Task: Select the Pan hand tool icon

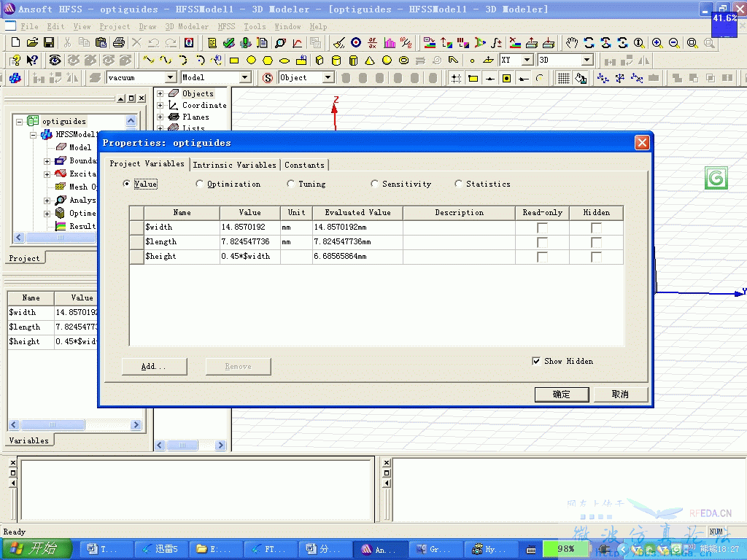Action: pos(572,43)
